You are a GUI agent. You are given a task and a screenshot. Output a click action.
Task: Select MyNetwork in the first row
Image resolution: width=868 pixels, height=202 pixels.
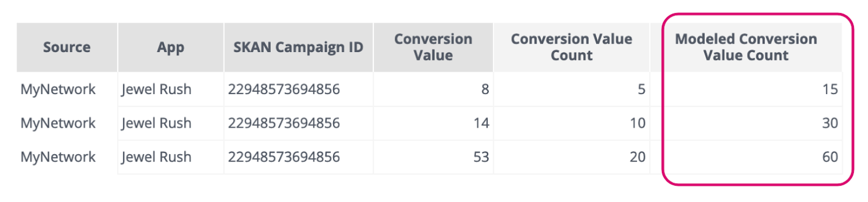point(58,89)
